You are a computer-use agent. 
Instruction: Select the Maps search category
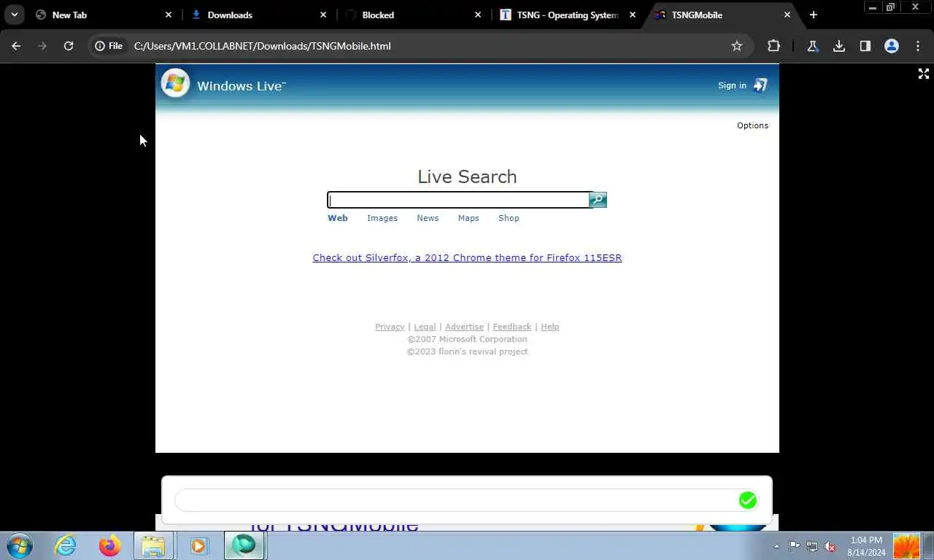pos(468,218)
